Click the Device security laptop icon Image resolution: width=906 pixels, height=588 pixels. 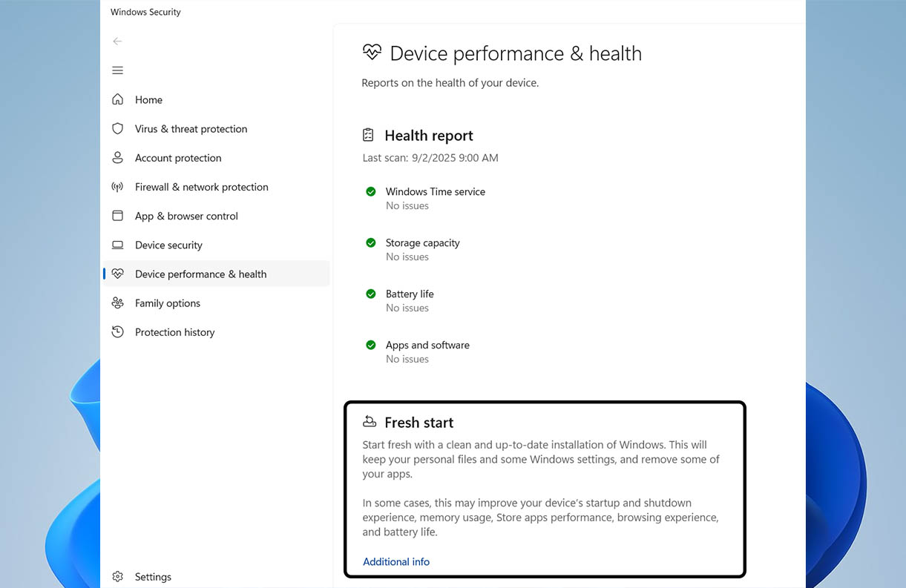point(117,245)
